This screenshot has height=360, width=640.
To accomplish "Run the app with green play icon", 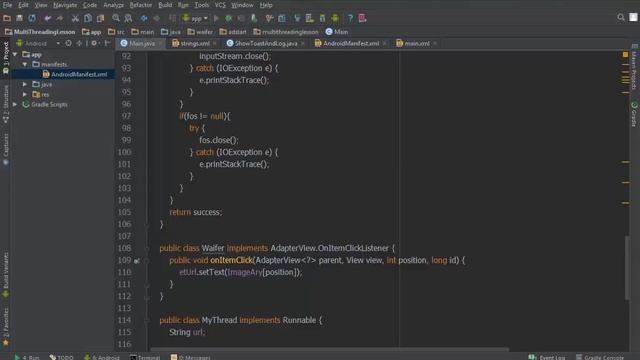I will coord(216,18).
